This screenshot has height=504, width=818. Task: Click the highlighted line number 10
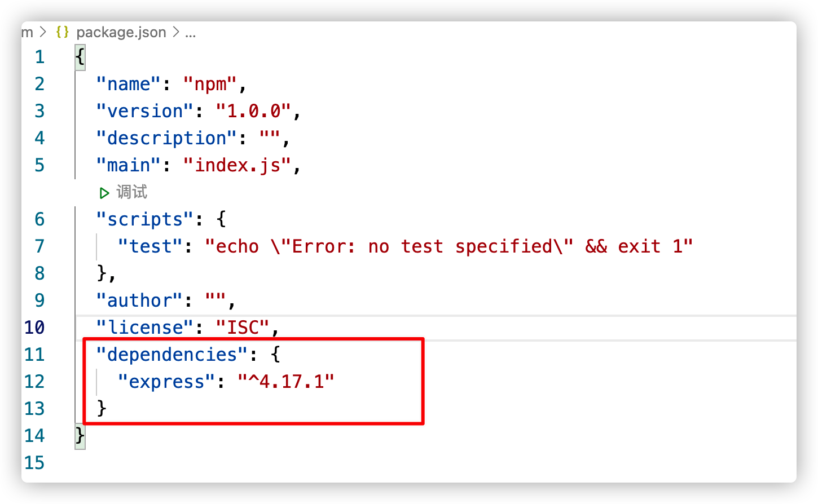[34, 328]
